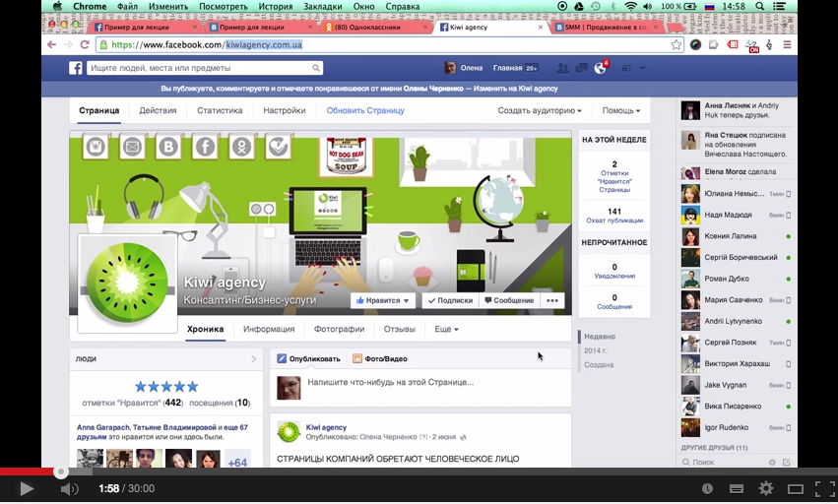Screen dimensions: 838x504
Task: Open the Настройки tab
Action: click(285, 110)
